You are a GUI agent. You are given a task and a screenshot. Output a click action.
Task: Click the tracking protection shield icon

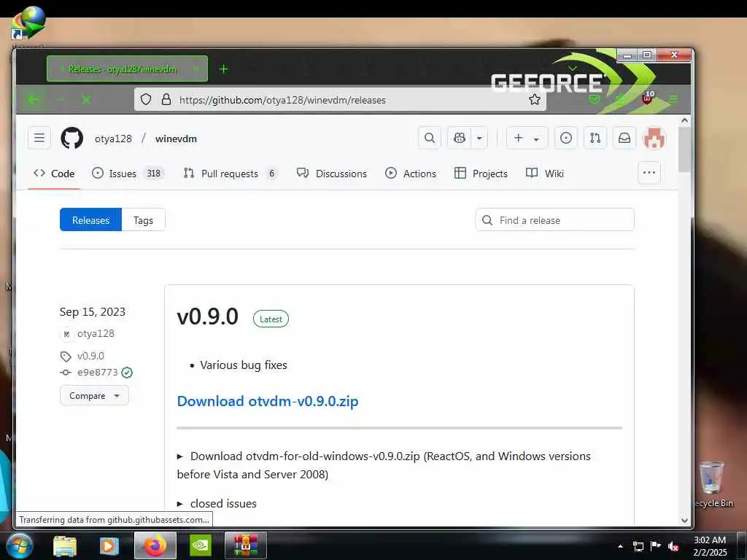[146, 99]
